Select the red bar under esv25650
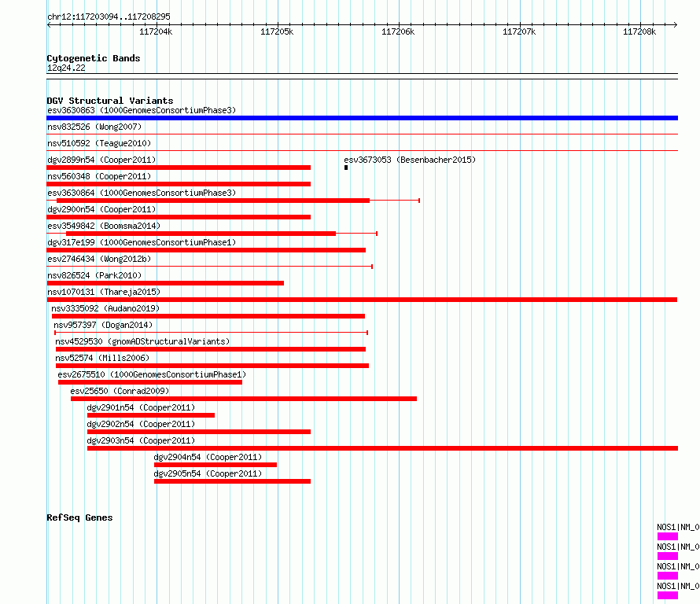 pyautogui.click(x=244, y=399)
